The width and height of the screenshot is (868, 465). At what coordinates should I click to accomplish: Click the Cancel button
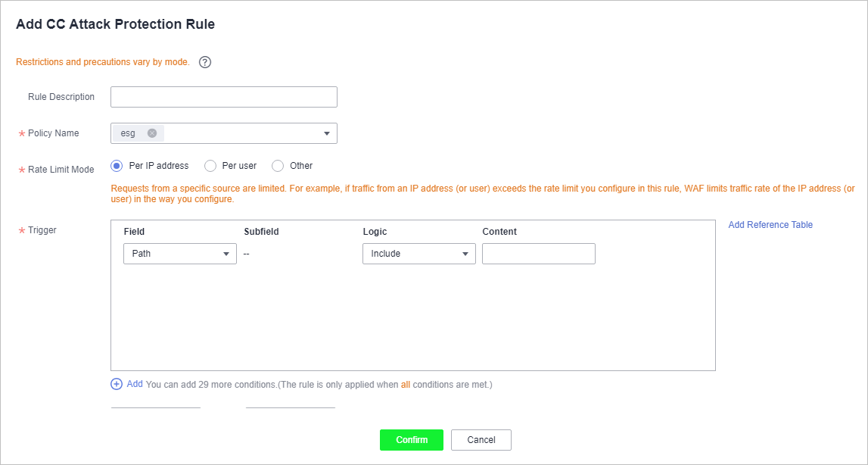pos(481,440)
